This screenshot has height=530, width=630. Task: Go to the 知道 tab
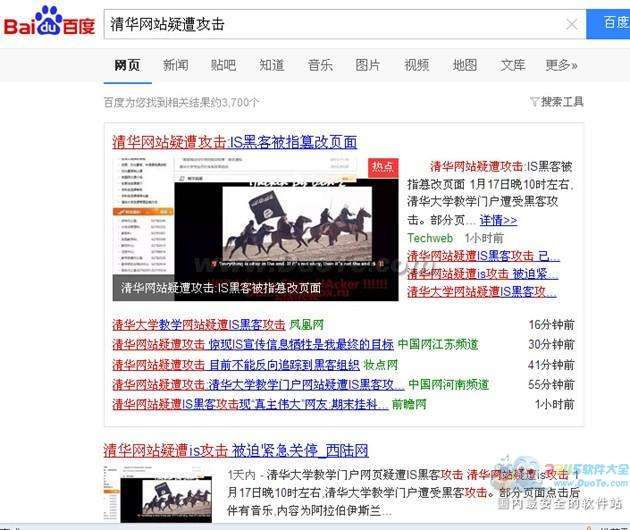[x=272, y=65]
